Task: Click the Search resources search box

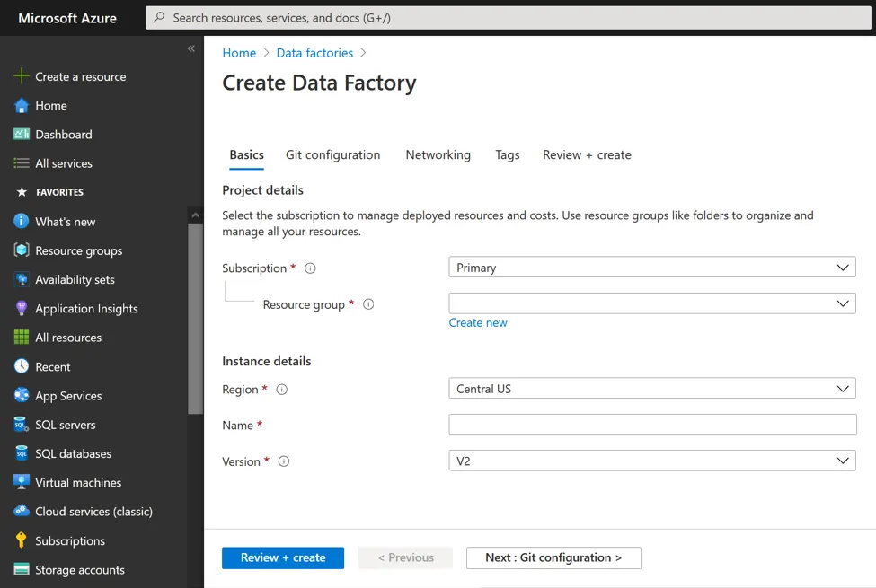Action: [508, 18]
